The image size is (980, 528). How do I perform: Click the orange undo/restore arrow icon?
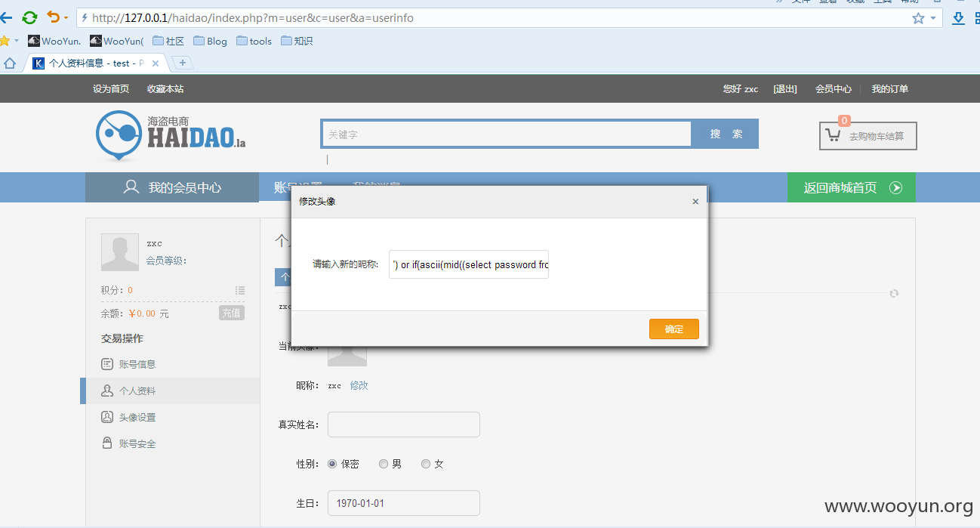(53, 17)
